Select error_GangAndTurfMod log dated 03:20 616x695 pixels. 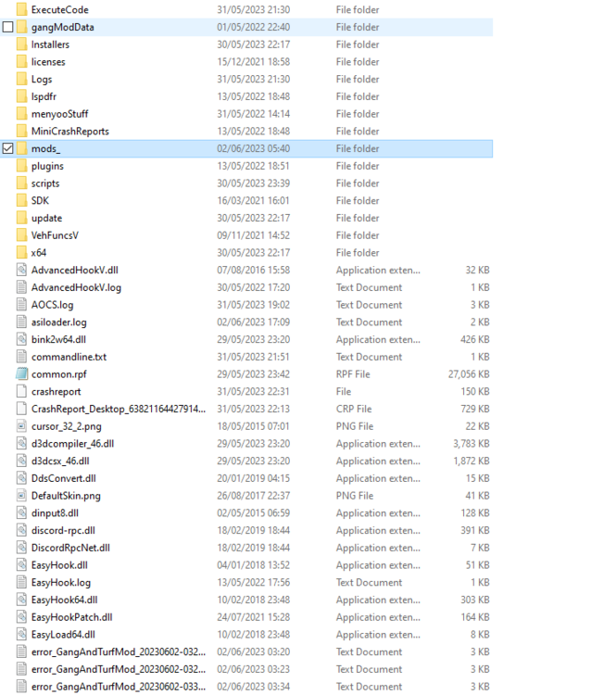[119, 652]
